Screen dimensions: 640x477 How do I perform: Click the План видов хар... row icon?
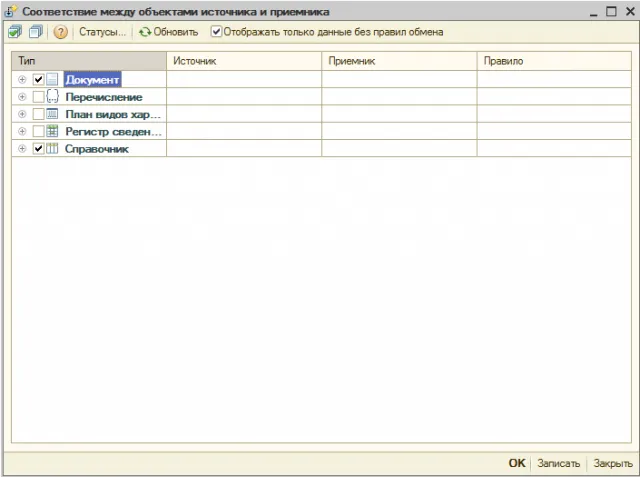(x=52, y=114)
